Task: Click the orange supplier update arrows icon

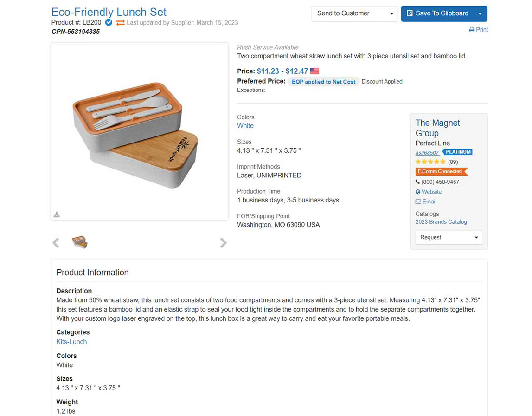Action: [120, 23]
